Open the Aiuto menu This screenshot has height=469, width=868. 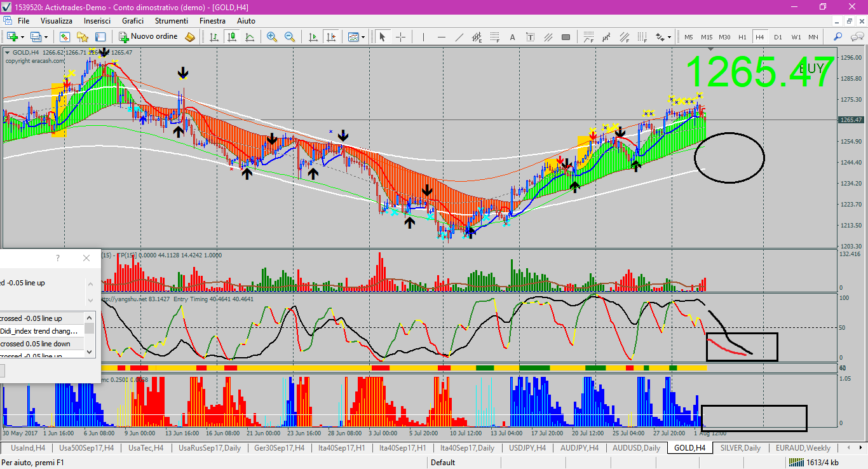(246, 21)
